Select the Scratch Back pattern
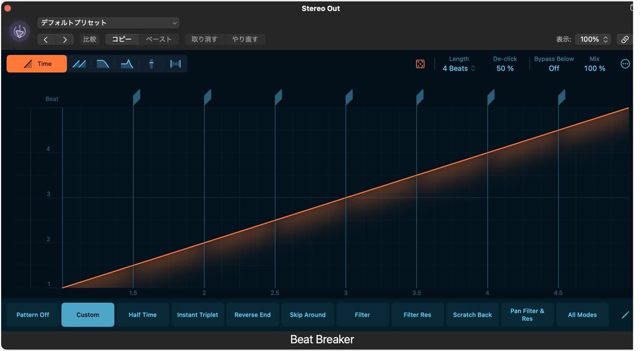This screenshot has height=351, width=644. point(472,315)
